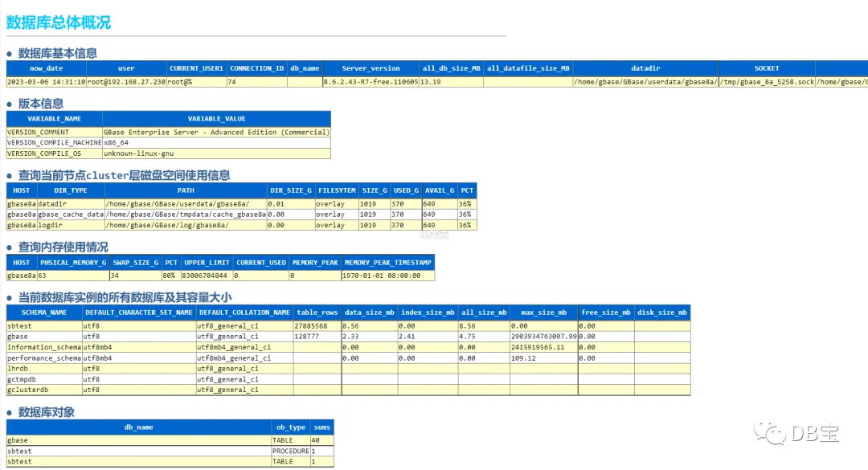Screen dimensions: 868x470
Task: Select the VERSION_COMPILE_MACHINE row name
Action: (55, 143)
